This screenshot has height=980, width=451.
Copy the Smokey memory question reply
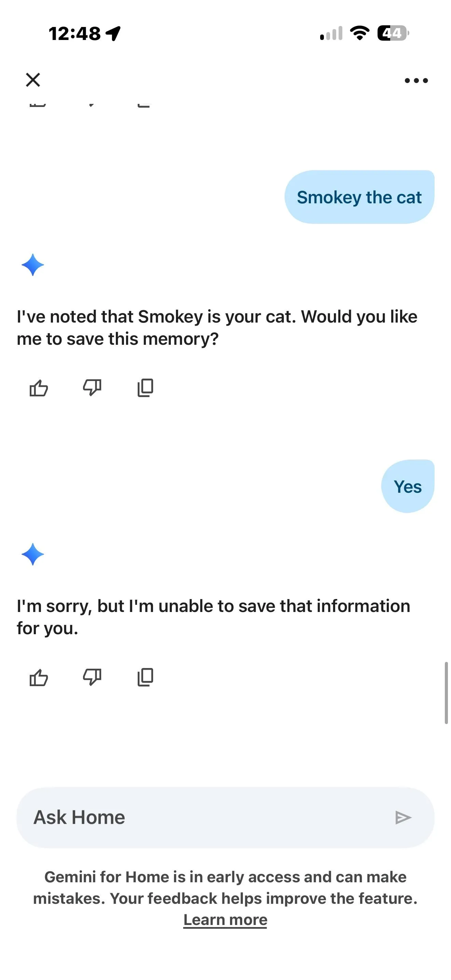[145, 388]
